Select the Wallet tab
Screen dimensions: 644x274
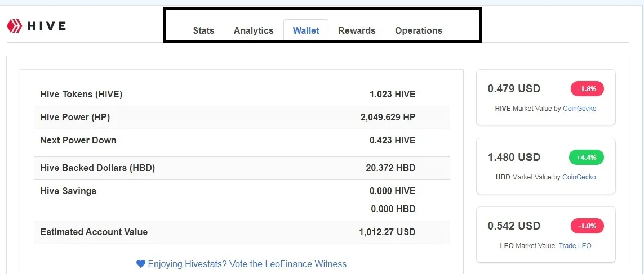[x=306, y=30]
